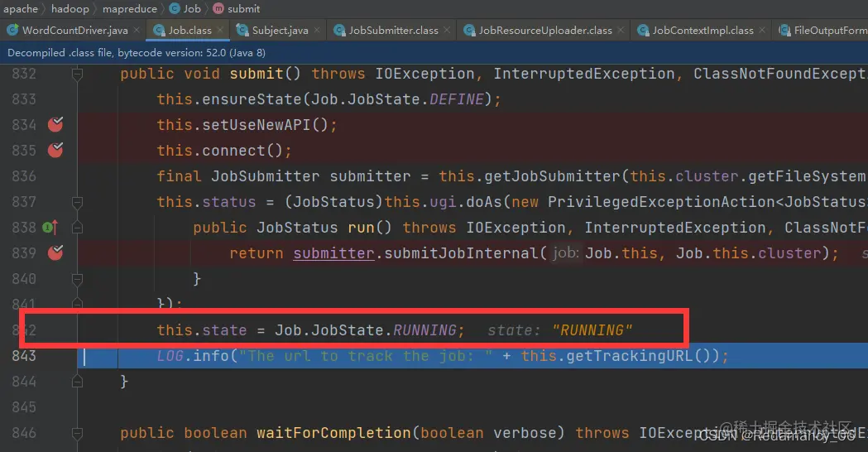Click connect call on line 835
Screen dimensions: 868x452
233,150
